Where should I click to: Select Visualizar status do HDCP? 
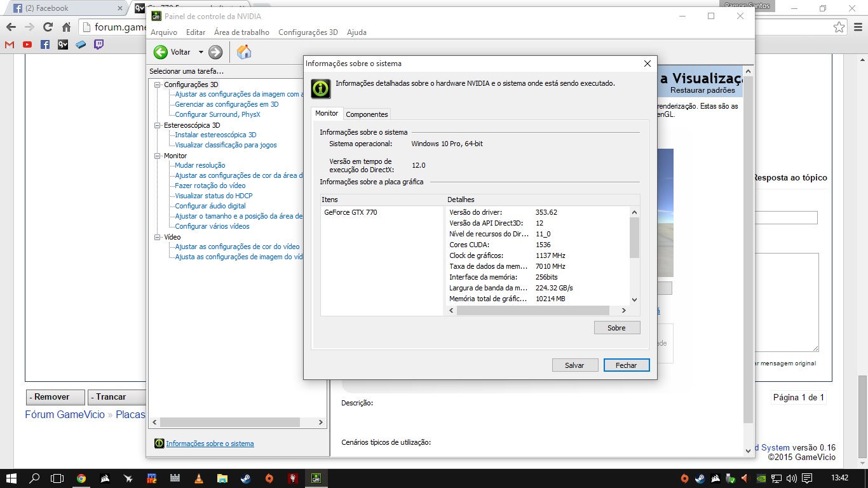coord(214,196)
